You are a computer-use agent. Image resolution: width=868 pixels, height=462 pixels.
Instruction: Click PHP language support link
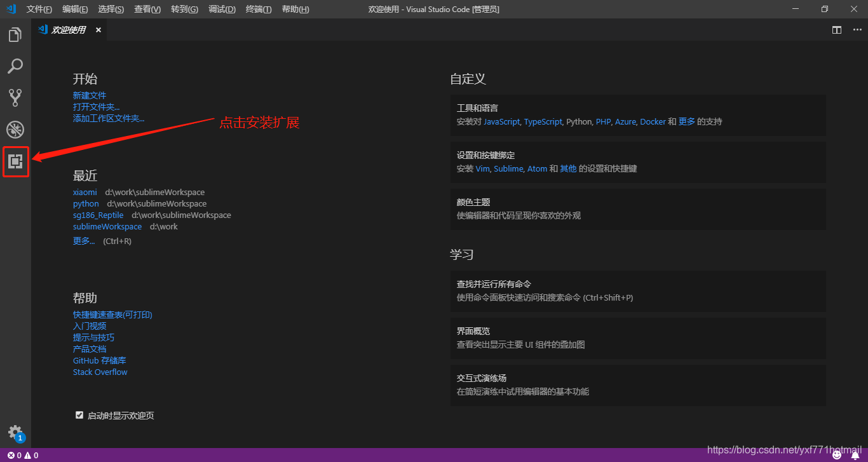pos(603,121)
